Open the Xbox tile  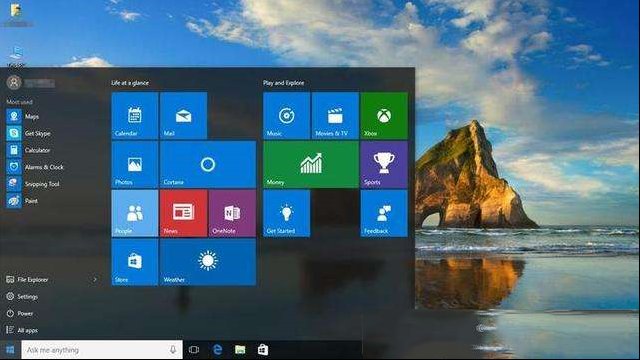coord(384,116)
